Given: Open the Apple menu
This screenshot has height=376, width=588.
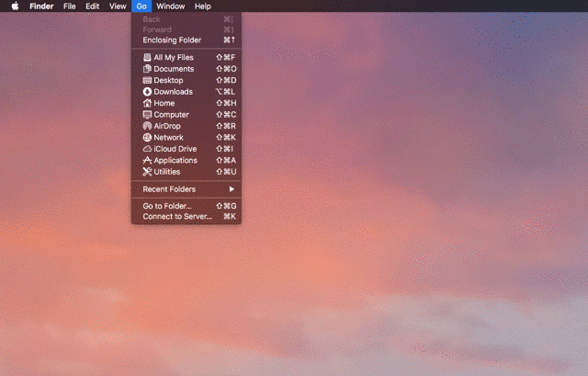Looking at the screenshot, I should 15,6.
